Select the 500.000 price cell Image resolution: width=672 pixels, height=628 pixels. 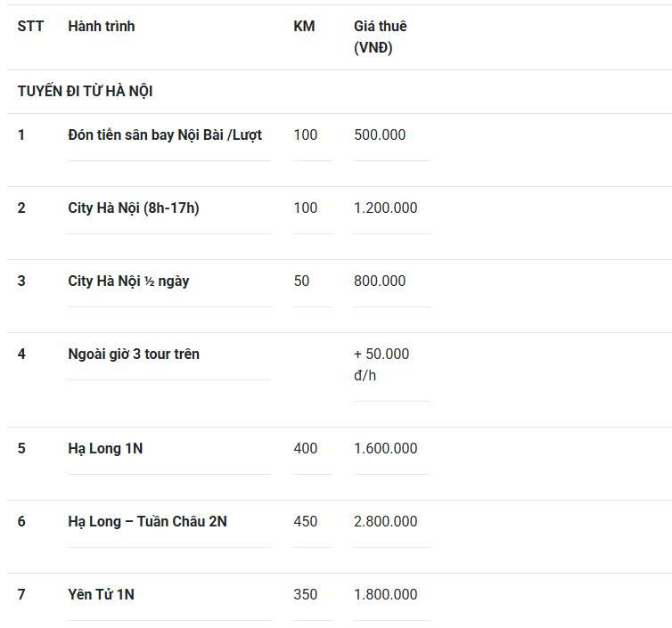coord(380,135)
